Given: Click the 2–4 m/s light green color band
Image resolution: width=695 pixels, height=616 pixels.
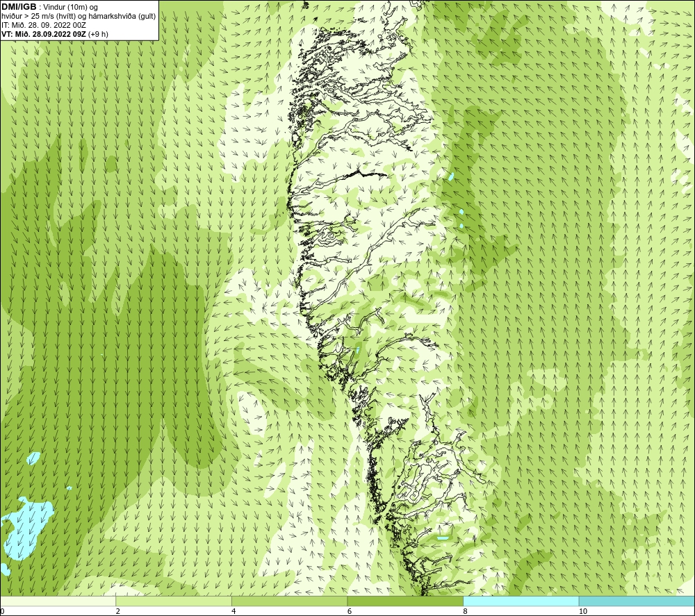Looking at the screenshot, I should pos(173,601).
